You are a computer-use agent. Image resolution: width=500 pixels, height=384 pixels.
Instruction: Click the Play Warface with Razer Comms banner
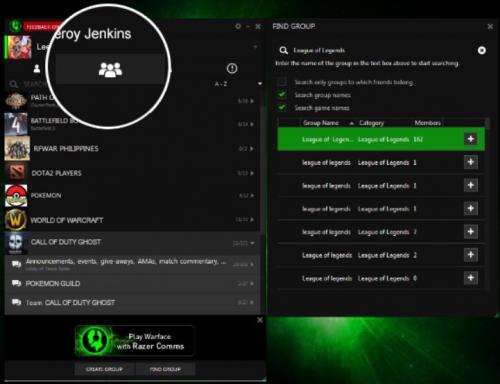point(135,341)
